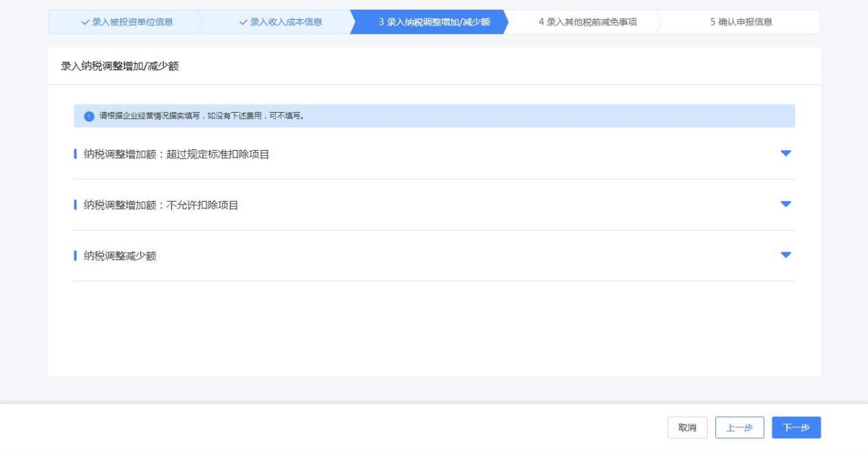868x452 pixels.
Task: Click the blue bar beside 超过规定标准扣除项目 heading
Action: [75, 154]
